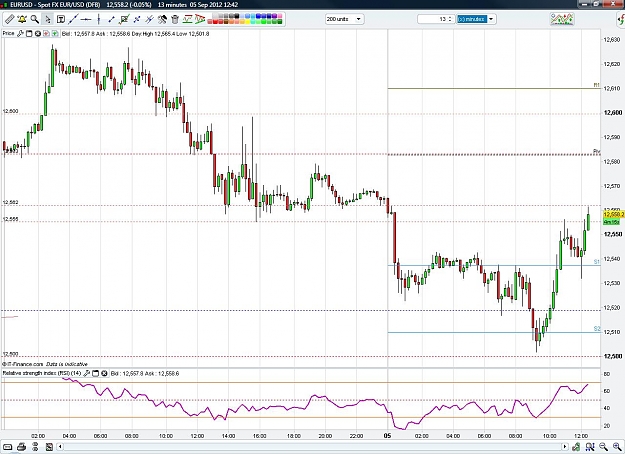Click the scroll right arrow of chart scrollbar

(x=565, y=446)
